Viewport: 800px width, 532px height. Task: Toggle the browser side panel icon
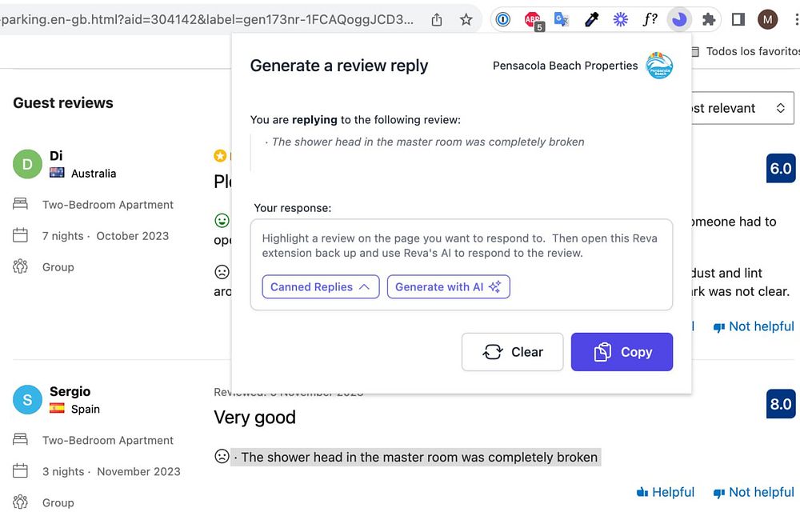(x=738, y=20)
